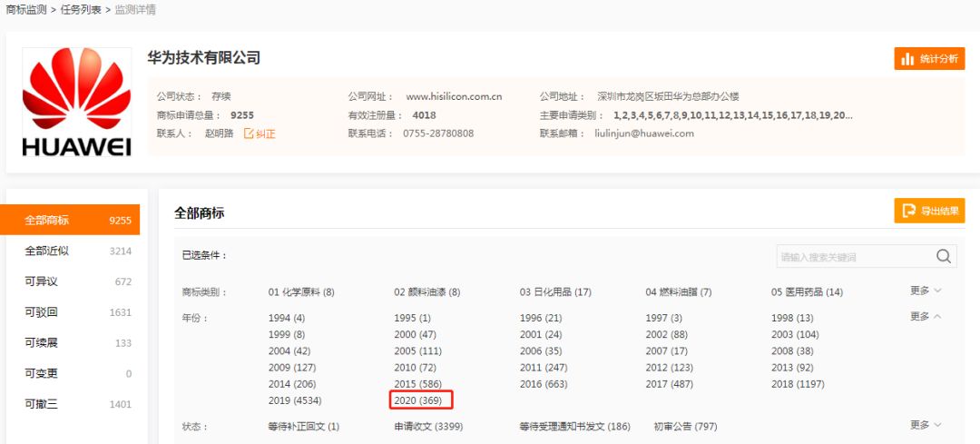Click the Huawei logo thumbnail
The height and width of the screenshot is (444, 980).
(77, 102)
